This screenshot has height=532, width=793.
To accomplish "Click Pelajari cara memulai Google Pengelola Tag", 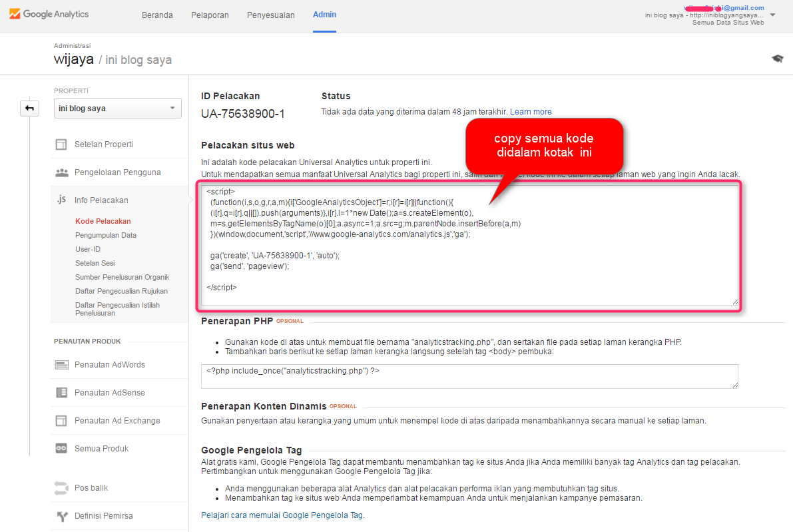I will pyautogui.click(x=282, y=515).
